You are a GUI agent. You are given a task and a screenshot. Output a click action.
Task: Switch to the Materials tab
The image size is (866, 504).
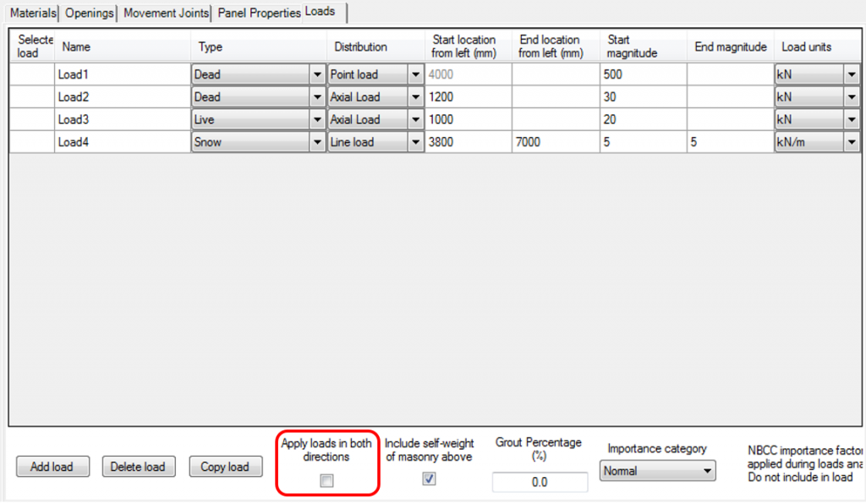coord(32,13)
